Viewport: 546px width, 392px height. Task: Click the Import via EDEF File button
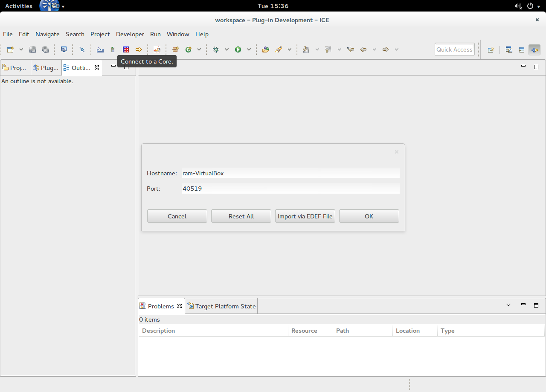coord(305,216)
